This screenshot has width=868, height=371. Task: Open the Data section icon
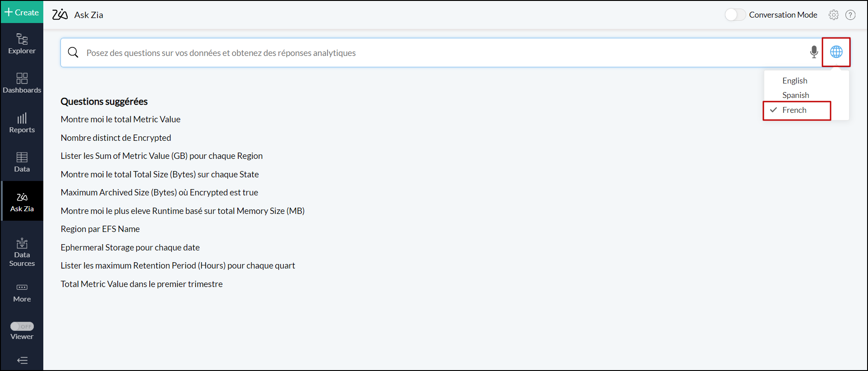tap(22, 162)
